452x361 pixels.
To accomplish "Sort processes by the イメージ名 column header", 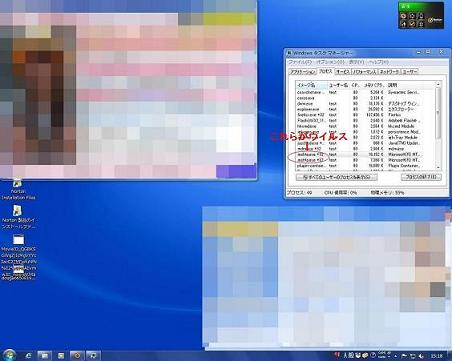I will pyautogui.click(x=311, y=85).
